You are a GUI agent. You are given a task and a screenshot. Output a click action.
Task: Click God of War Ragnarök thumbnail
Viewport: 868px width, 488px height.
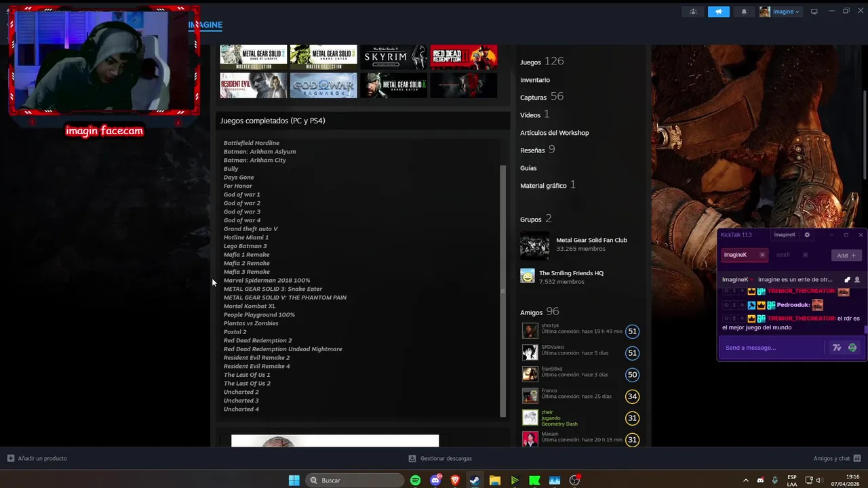click(323, 85)
